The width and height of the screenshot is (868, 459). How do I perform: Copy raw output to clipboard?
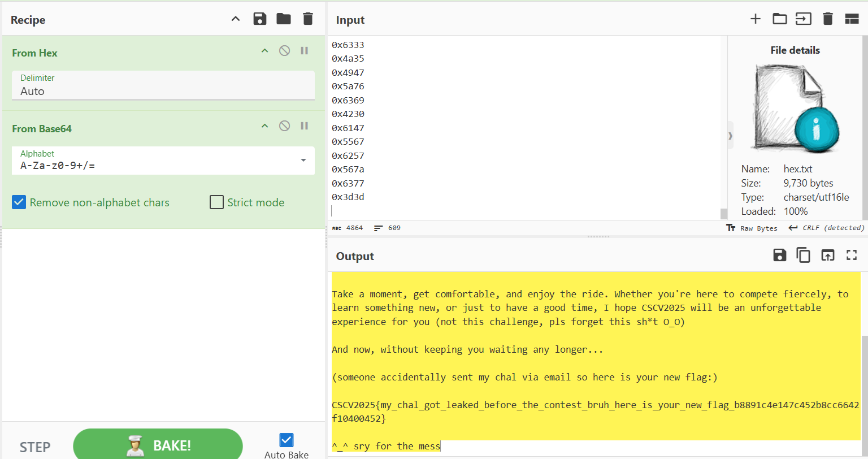[803, 256]
